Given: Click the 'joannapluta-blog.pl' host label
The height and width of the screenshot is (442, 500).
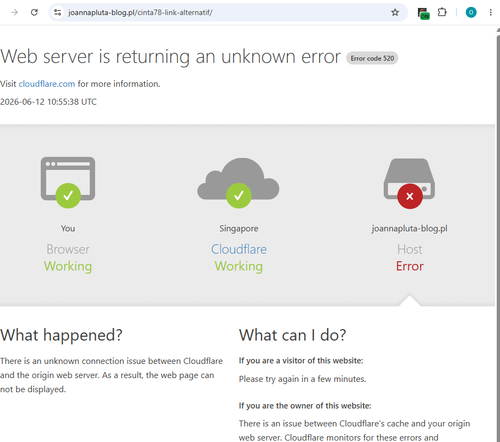Looking at the screenshot, I should pos(409,229).
